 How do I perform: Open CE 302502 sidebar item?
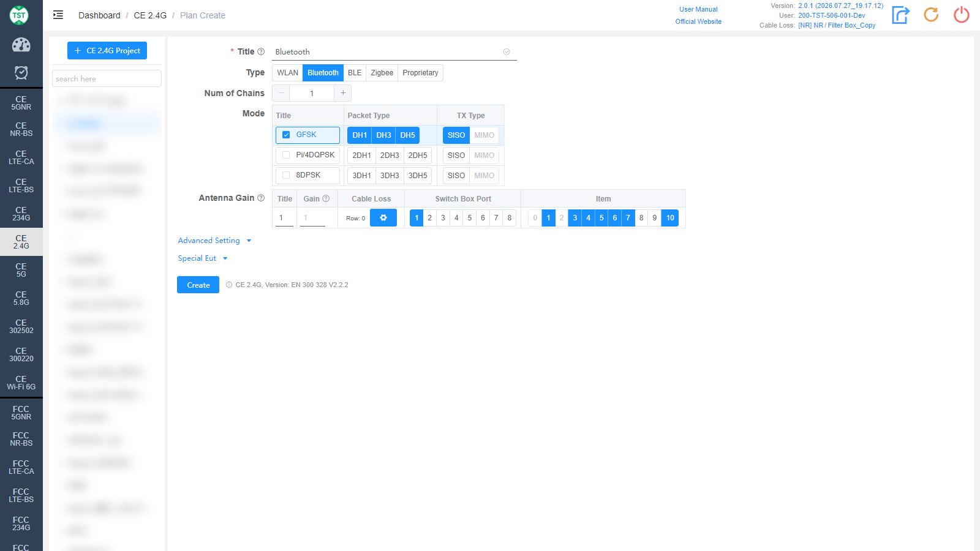(x=21, y=326)
